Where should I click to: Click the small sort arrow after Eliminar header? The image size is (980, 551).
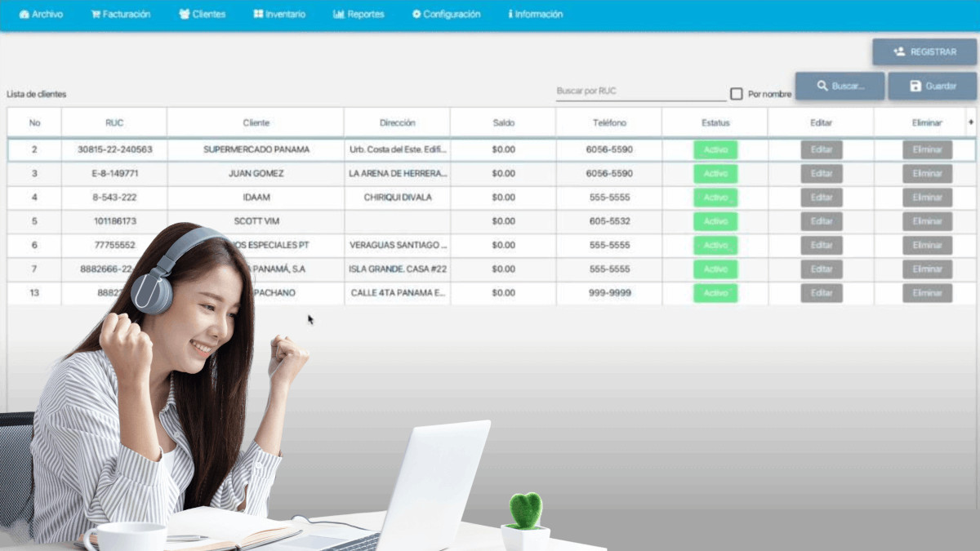coord(971,122)
